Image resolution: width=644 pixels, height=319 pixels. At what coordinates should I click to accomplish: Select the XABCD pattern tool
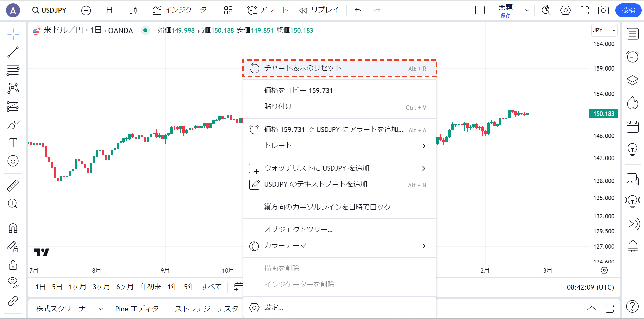coord(13,88)
